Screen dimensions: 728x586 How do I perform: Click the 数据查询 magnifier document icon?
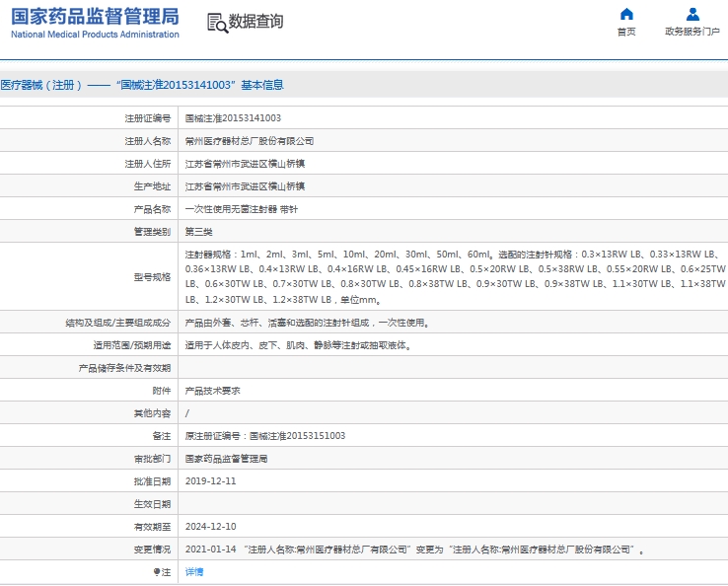217,23
